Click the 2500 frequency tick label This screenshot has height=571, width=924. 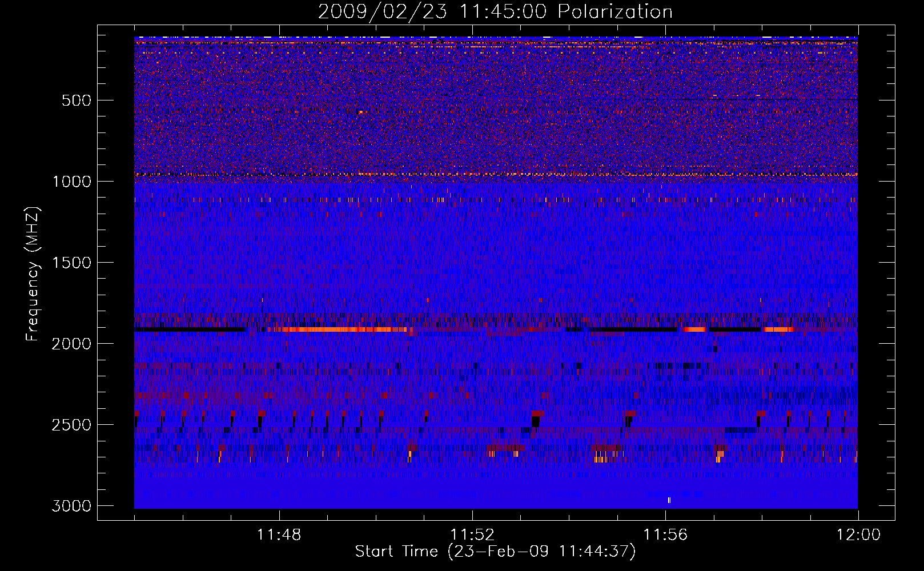click(71, 425)
